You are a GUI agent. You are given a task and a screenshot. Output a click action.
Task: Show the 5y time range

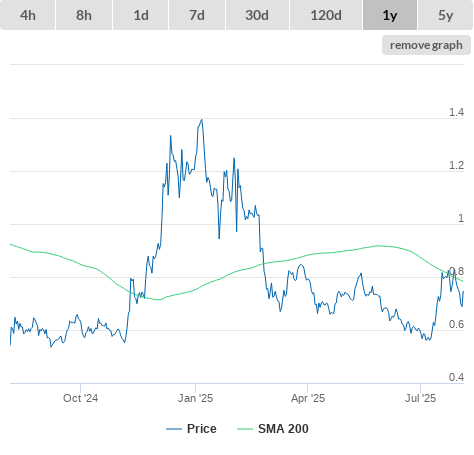pyautogui.click(x=445, y=15)
